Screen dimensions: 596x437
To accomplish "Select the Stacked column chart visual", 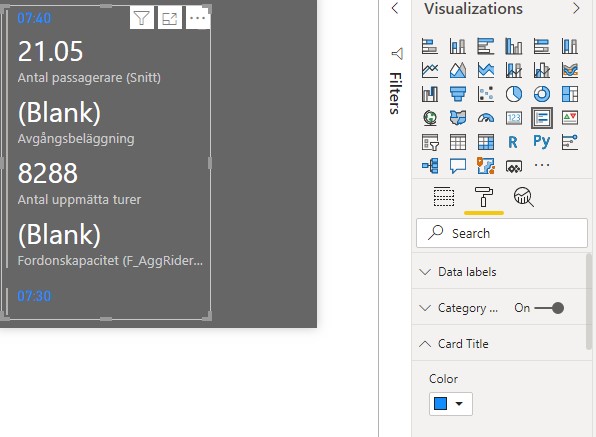I will tap(458, 47).
